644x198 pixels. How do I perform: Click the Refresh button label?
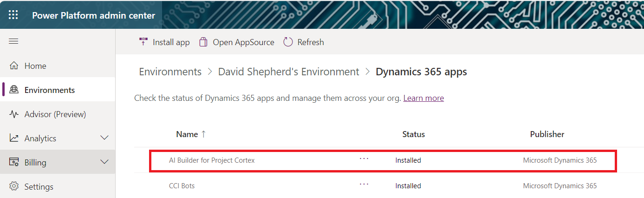(x=311, y=42)
